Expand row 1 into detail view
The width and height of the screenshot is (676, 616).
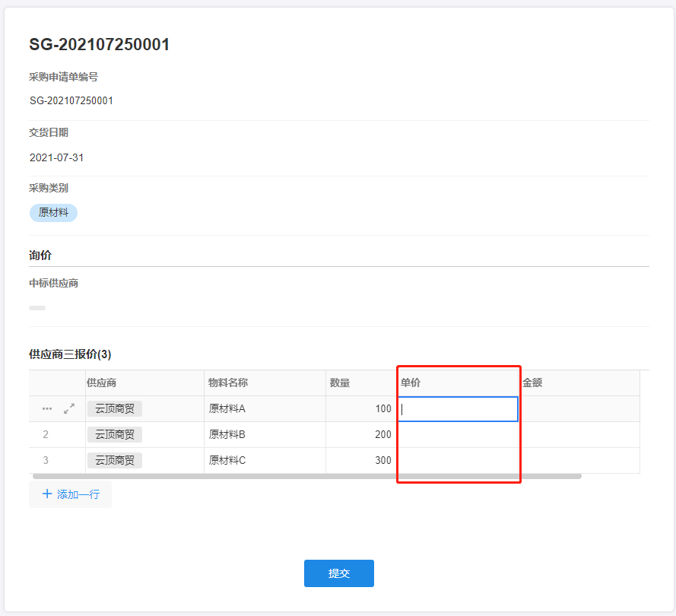(x=69, y=409)
